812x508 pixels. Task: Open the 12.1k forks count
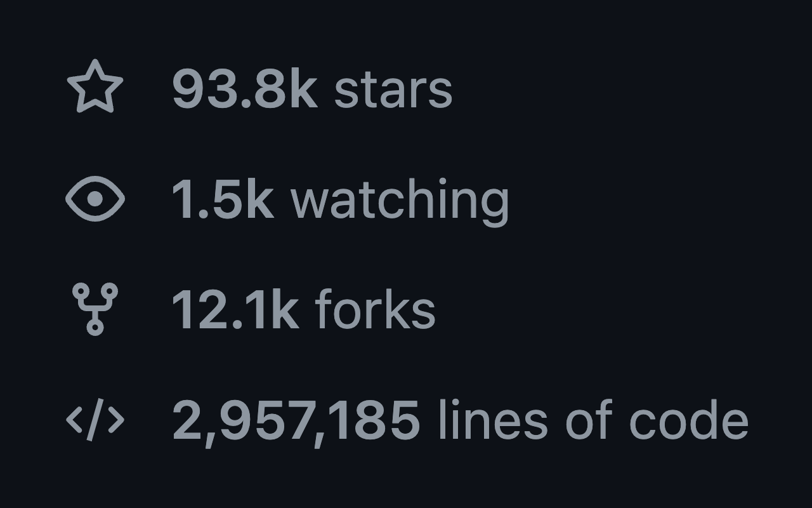tap(235, 310)
